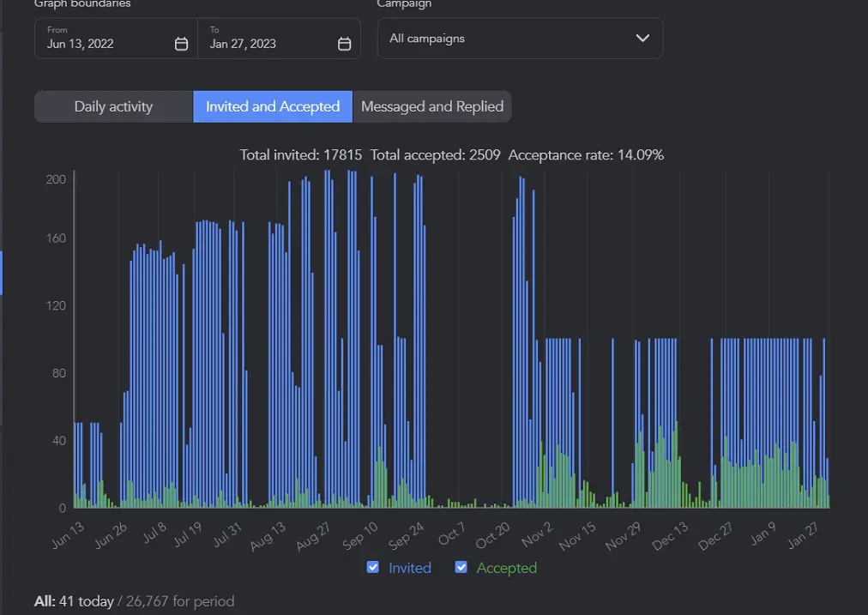Open the To date calendar picker icon
This screenshot has width=868, height=615.
click(344, 44)
